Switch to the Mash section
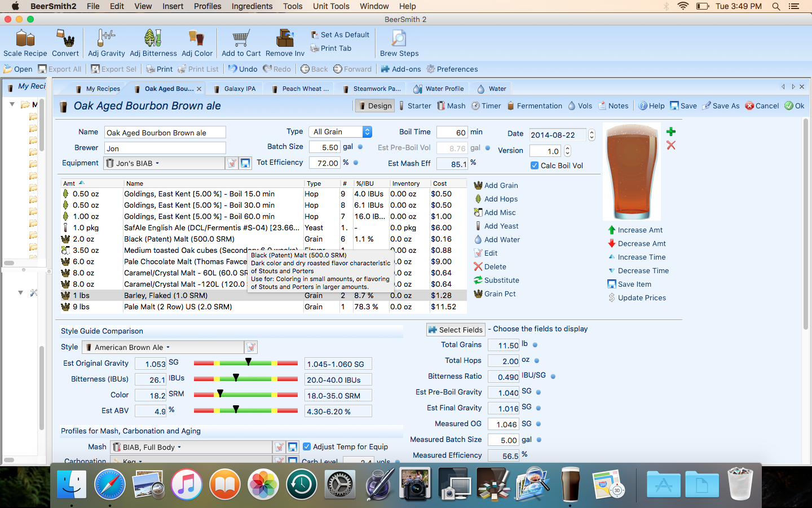 coord(451,106)
